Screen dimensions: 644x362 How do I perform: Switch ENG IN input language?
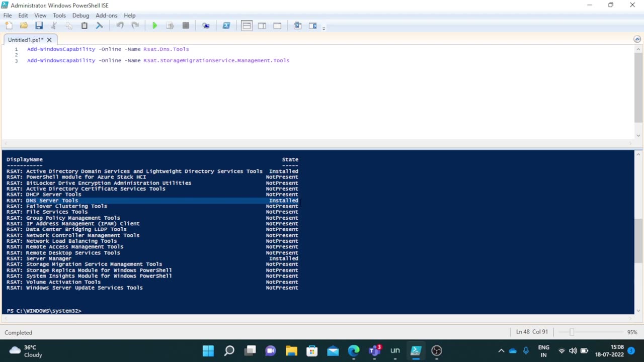pyautogui.click(x=543, y=350)
